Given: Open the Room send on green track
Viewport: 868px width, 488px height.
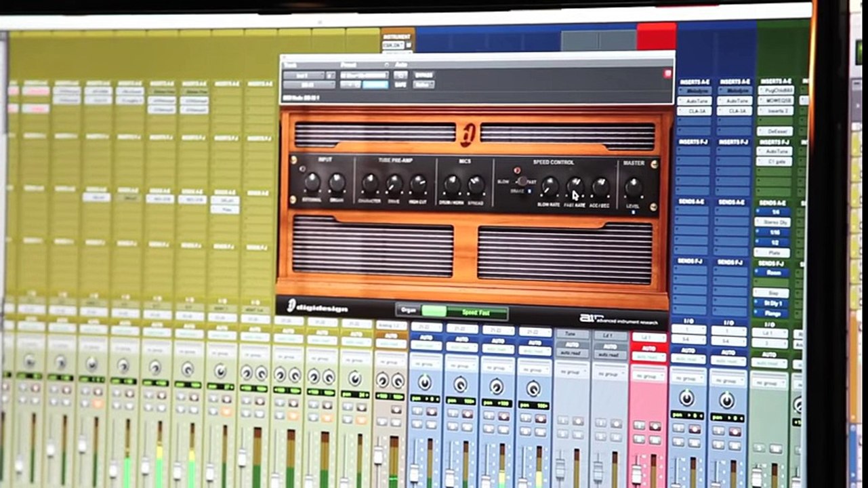Looking at the screenshot, I should (x=771, y=272).
